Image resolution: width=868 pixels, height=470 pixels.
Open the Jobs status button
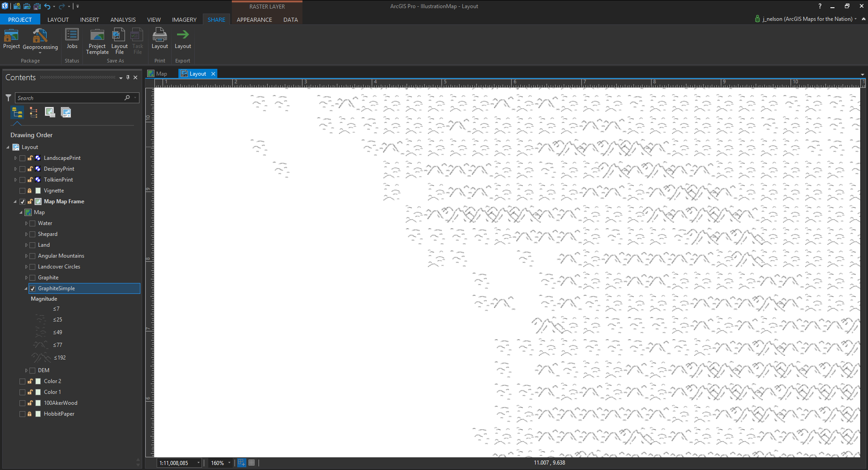[72, 38]
